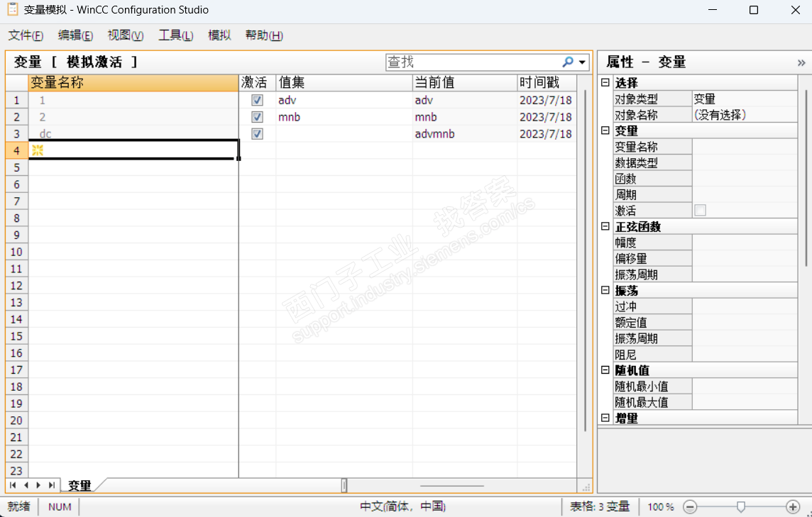The width and height of the screenshot is (812, 517).
Task: Go to last sheet tab arrow
Action: (51, 485)
